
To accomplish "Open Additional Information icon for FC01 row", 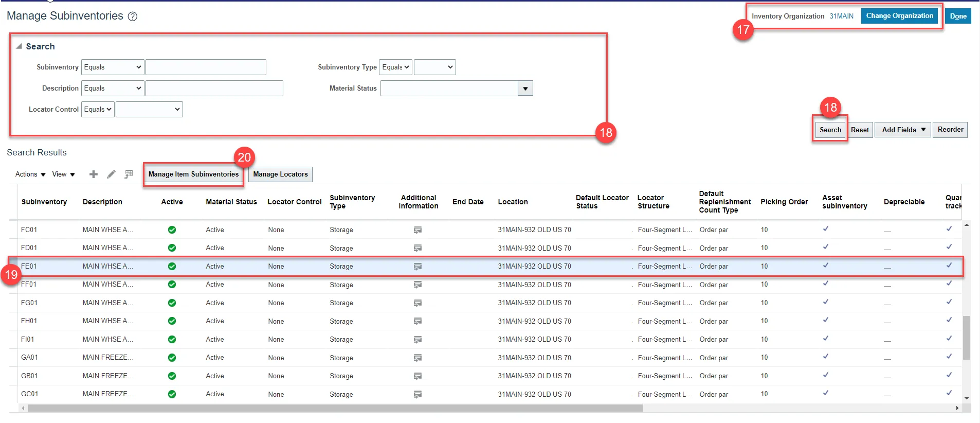I will 418,230.
